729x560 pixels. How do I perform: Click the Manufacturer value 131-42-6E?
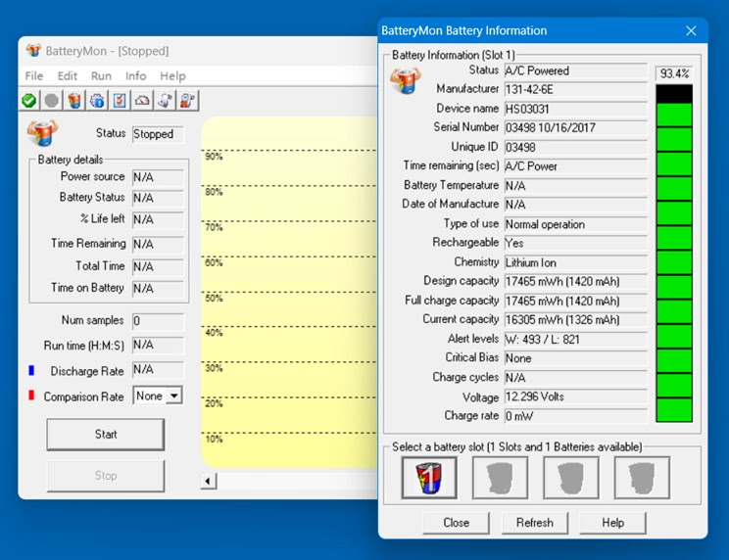coord(575,89)
